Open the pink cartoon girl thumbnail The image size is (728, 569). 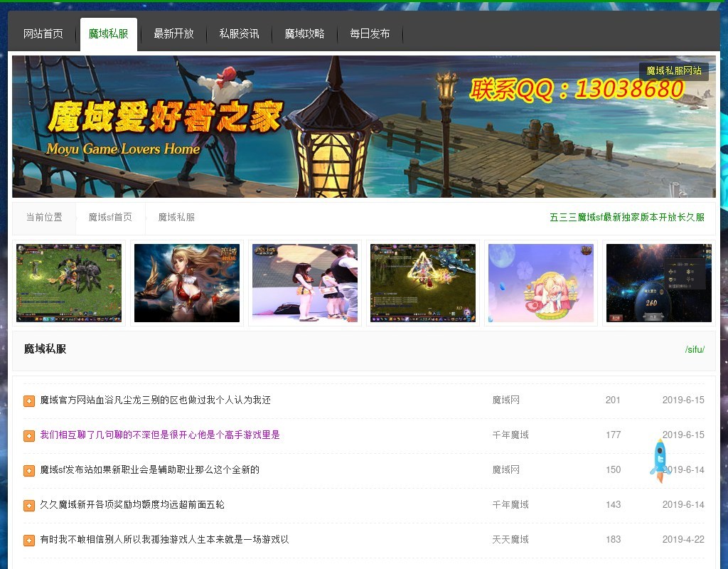pyautogui.click(x=541, y=283)
